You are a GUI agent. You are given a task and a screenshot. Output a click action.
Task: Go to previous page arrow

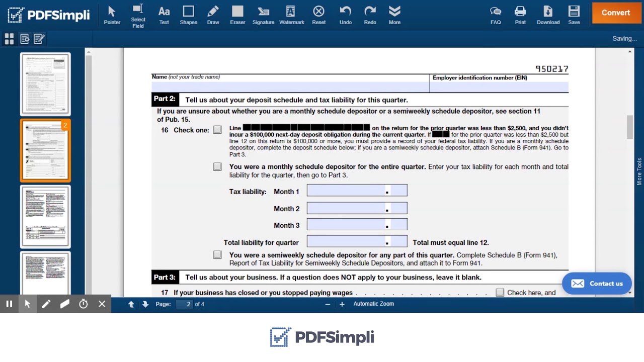131,304
